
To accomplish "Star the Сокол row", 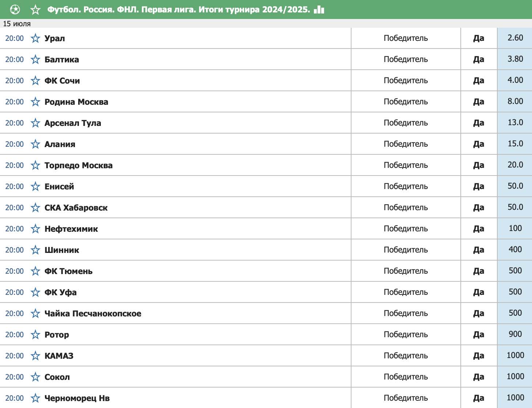I will [35, 377].
